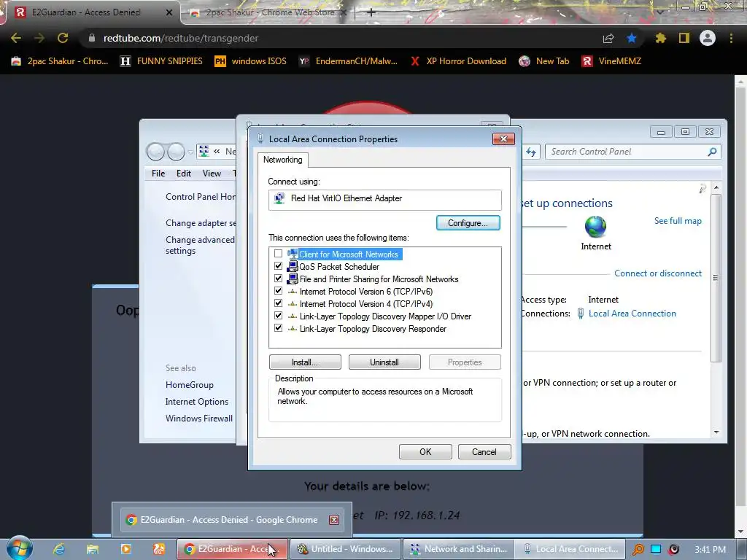Screen dimensions: 747x560
Task: Click the magnifier icon in system tray
Action: pos(638,550)
